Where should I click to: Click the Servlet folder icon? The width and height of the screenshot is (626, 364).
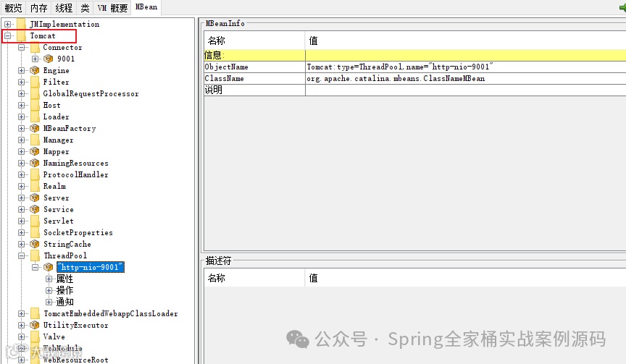point(35,221)
